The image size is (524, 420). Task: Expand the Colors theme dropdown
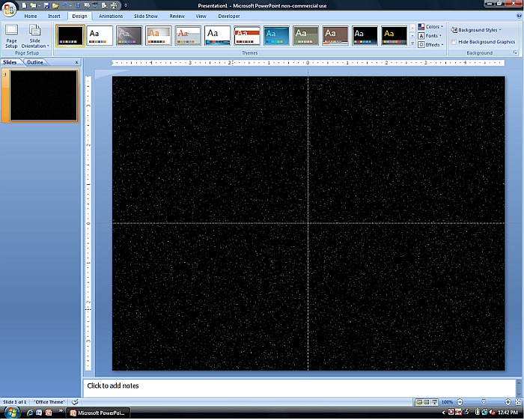click(x=431, y=27)
